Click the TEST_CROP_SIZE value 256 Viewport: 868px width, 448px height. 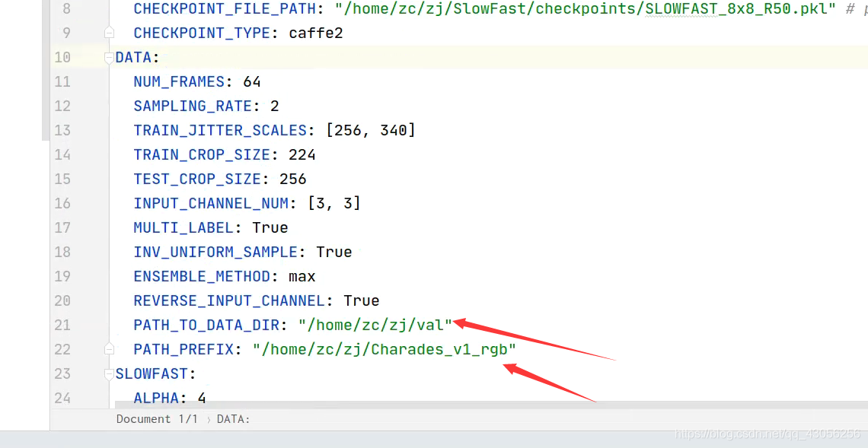click(293, 180)
